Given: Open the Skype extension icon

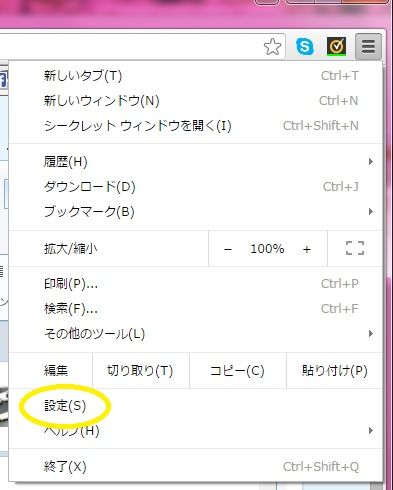Looking at the screenshot, I should [x=305, y=46].
